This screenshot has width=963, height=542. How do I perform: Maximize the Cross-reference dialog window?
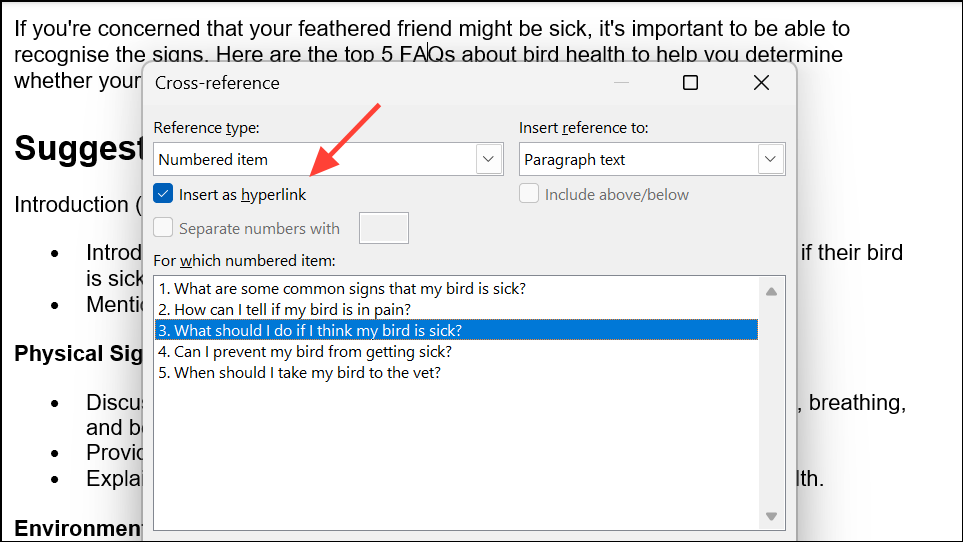[x=690, y=83]
